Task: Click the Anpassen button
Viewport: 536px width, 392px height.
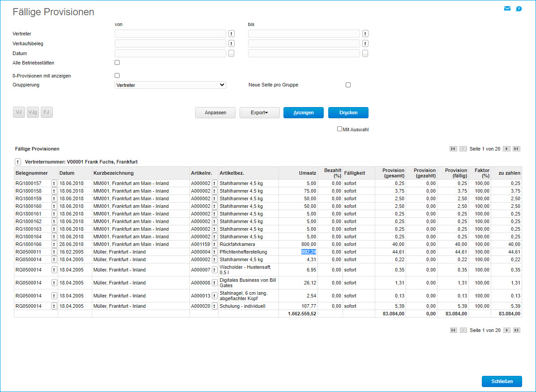Action: tap(215, 112)
